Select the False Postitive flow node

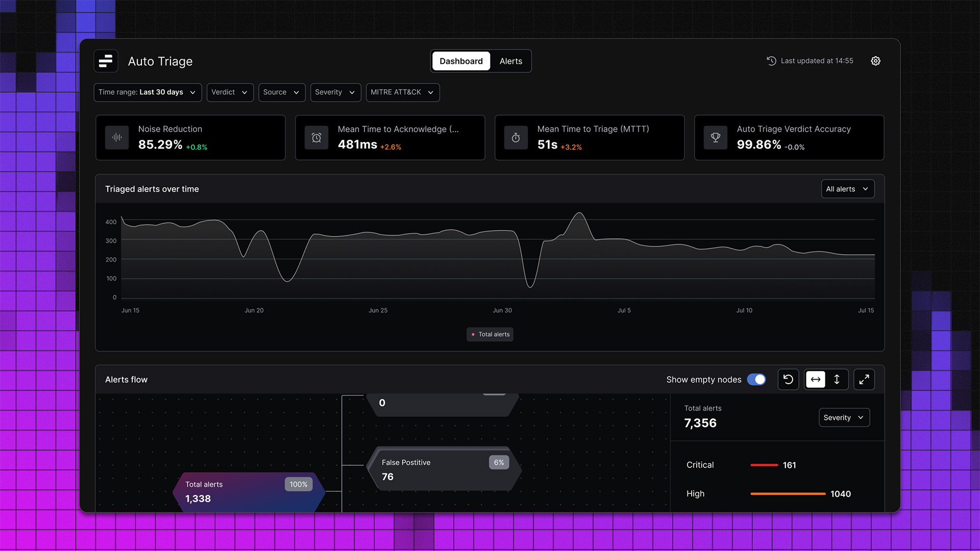click(443, 469)
